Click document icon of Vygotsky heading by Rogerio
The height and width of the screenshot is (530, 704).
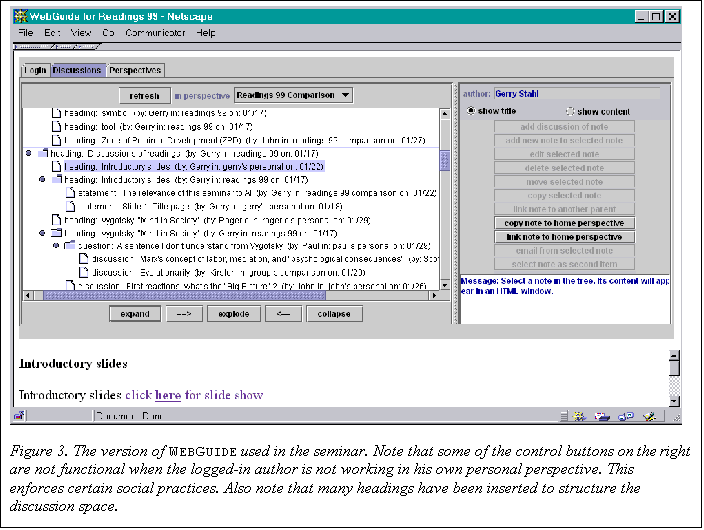(56, 220)
